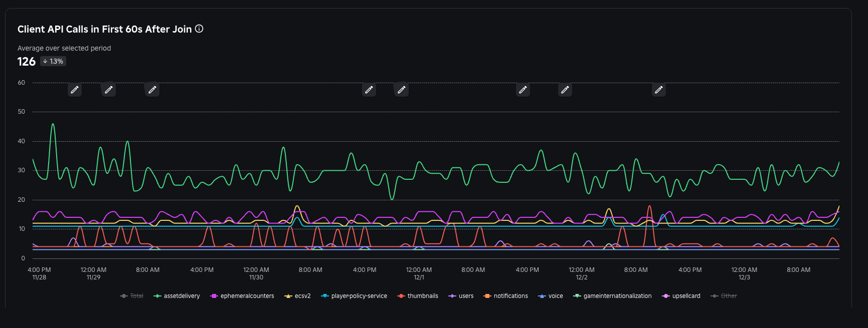Click the 0 y-axis label

click(23, 258)
